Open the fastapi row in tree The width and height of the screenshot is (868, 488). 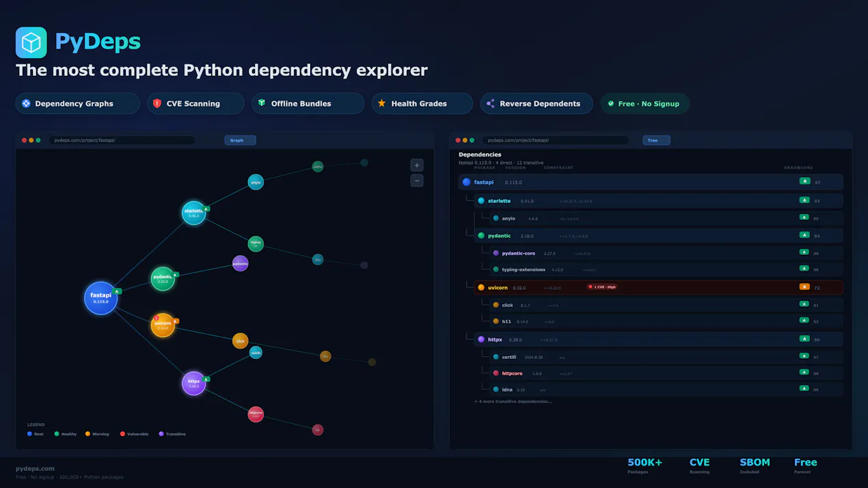click(651, 182)
